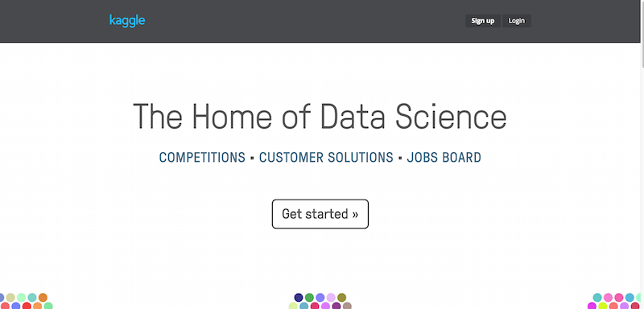Click the dark green dot in center cluster
Viewport: 644px width, 309px height.
pyautogui.click(x=309, y=298)
